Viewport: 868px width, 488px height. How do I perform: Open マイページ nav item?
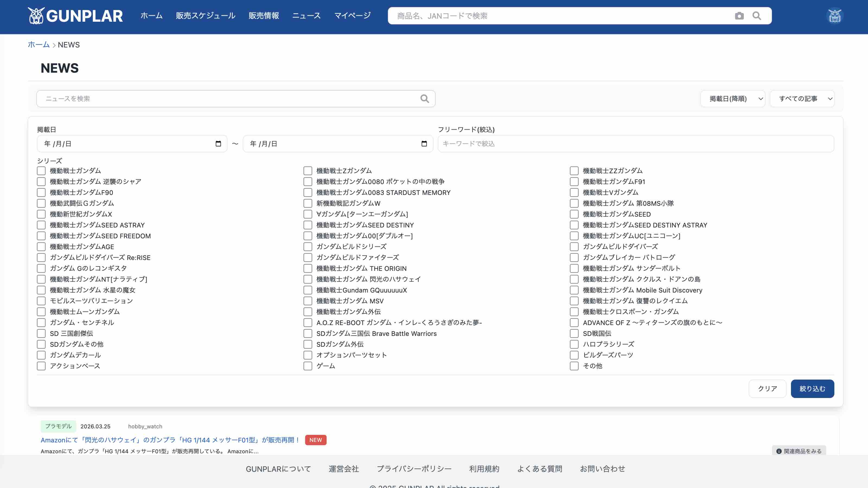click(352, 16)
